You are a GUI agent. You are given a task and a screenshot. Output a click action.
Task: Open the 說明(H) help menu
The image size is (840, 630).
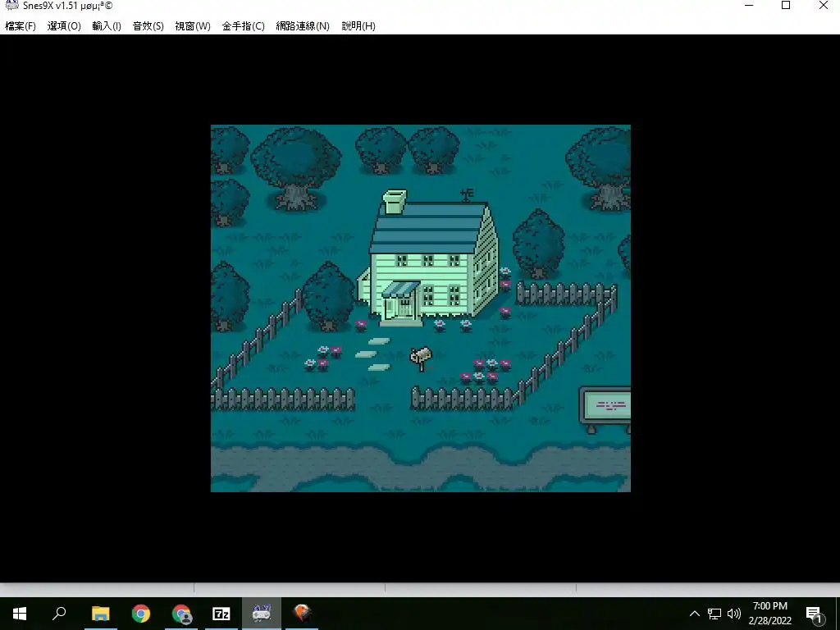[x=358, y=25]
